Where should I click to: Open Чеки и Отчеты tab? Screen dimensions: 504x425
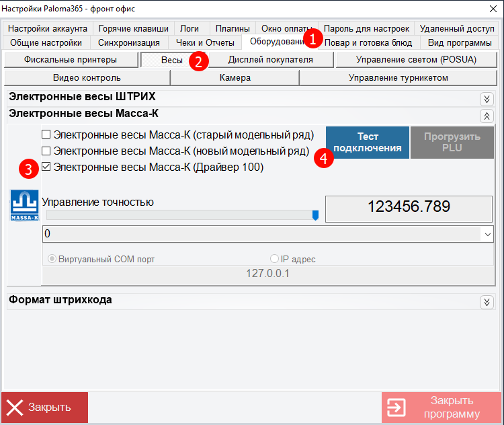(205, 42)
